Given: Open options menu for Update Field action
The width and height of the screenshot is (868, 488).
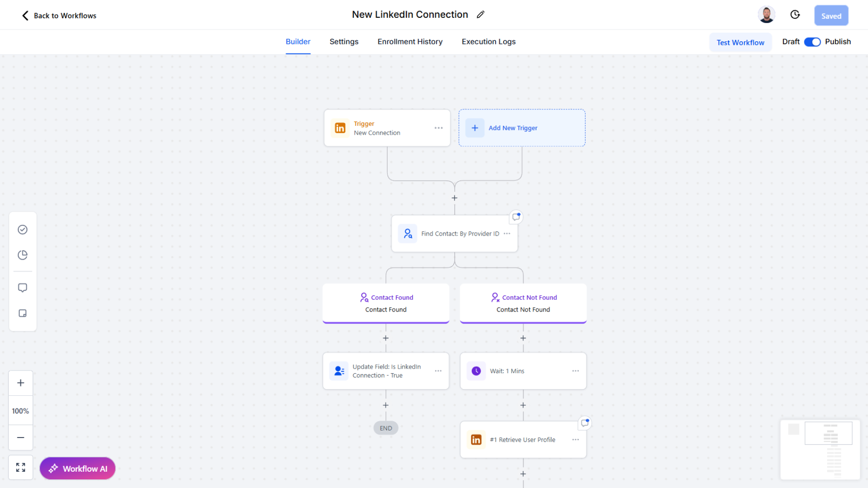Looking at the screenshot, I should pyautogui.click(x=438, y=371).
